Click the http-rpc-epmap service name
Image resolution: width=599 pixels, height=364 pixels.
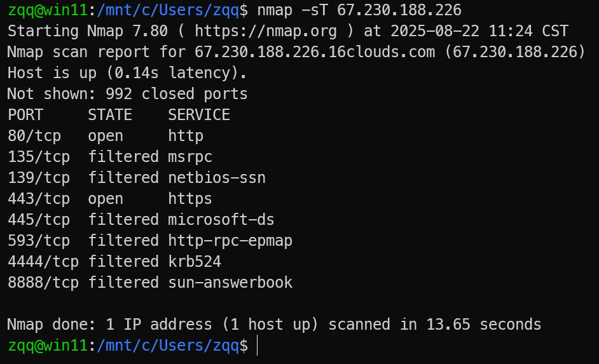click(x=230, y=241)
